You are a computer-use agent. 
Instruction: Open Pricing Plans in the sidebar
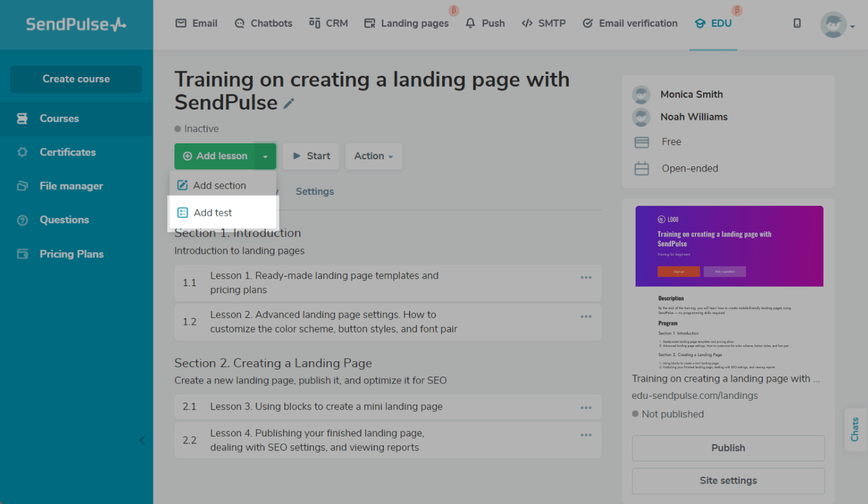coord(71,254)
